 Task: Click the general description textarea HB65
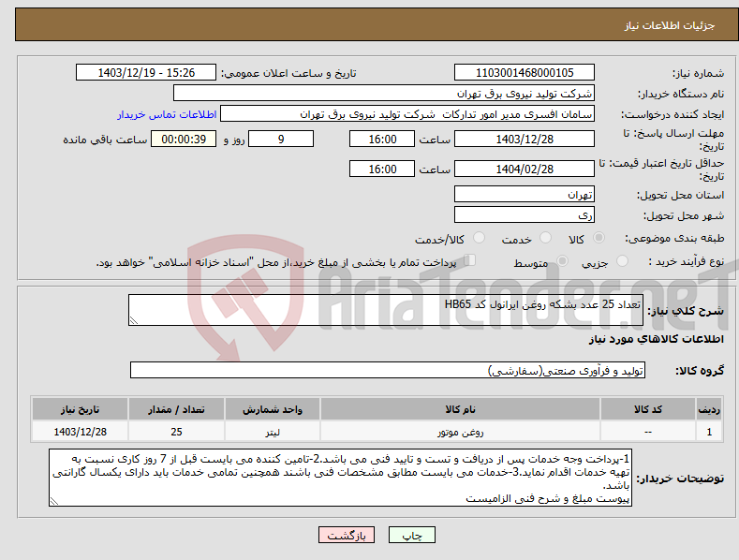click(x=386, y=310)
